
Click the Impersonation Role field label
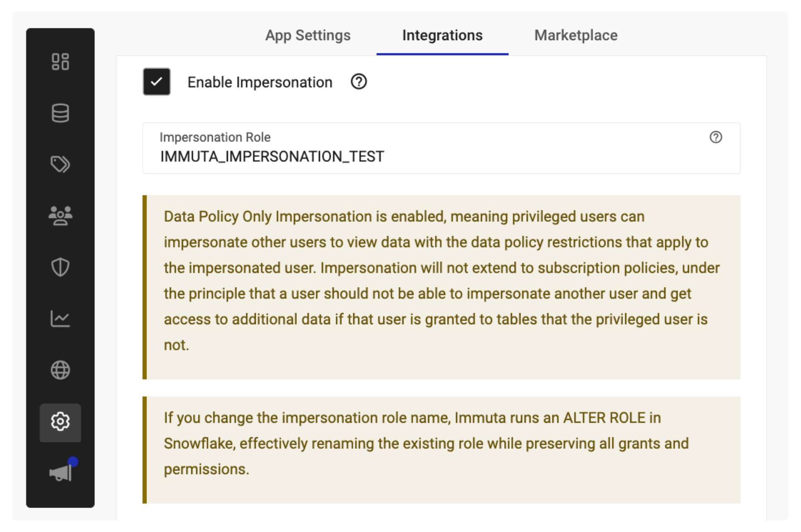[215, 137]
